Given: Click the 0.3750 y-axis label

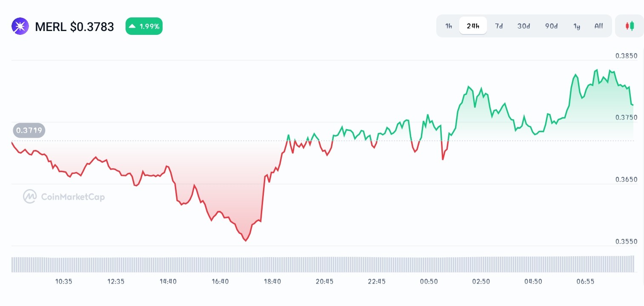Looking at the screenshot, I should [x=627, y=117].
